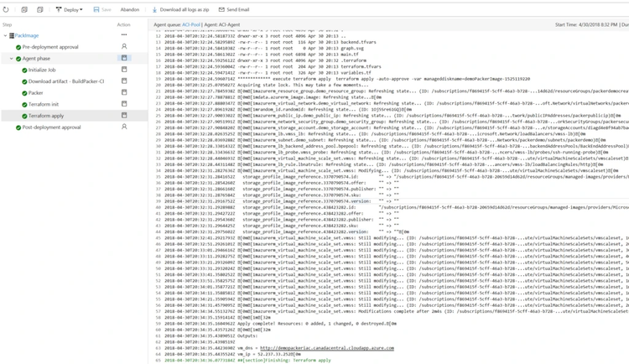The height and width of the screenshot is (364, 629).
Task: Select the Initialize Job step
Action: (42, 70)
